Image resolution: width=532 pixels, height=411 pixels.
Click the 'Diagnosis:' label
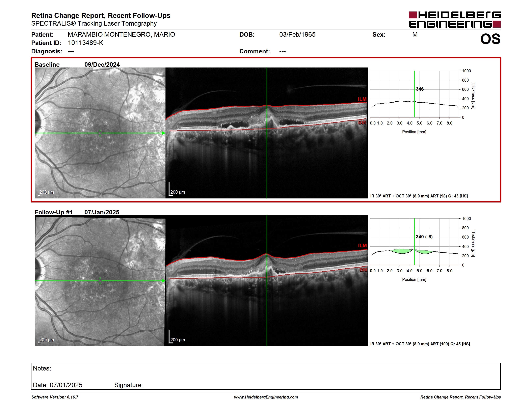pyautogui.click(x=47, y=51)
